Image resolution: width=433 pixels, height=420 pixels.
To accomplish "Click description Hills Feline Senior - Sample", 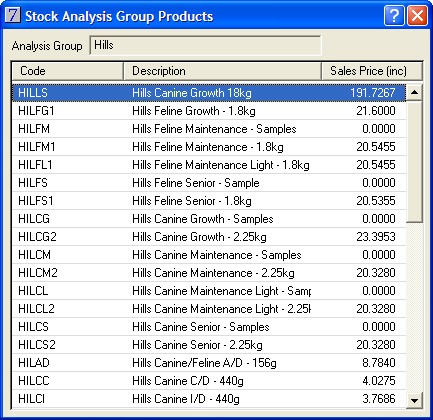I will point(196,183).
